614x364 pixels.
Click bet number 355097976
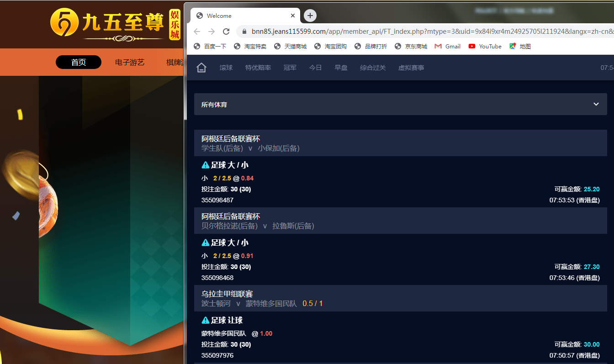(x=217, y=355)
